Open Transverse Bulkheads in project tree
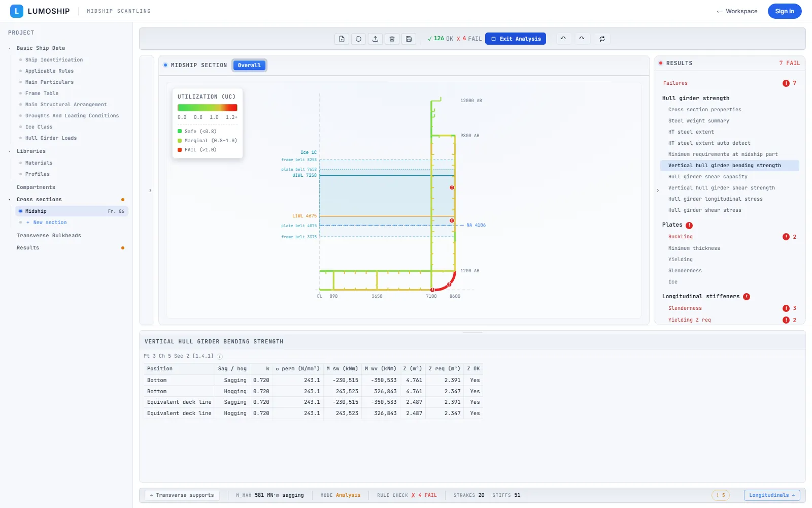812x508 pixels. point(49,236)
